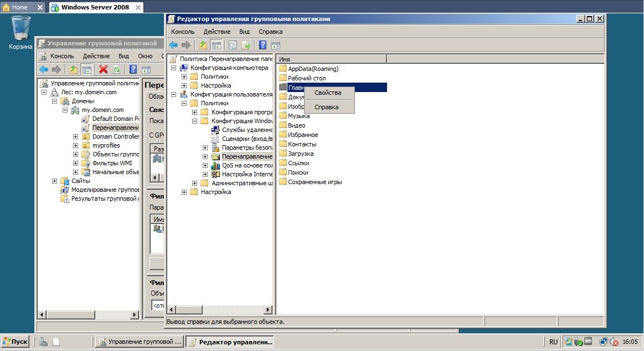The image size is (644, 351).
Task: Select Службы удаленной установки tree item
Action: pyautogui.click(x=243, y=130)
